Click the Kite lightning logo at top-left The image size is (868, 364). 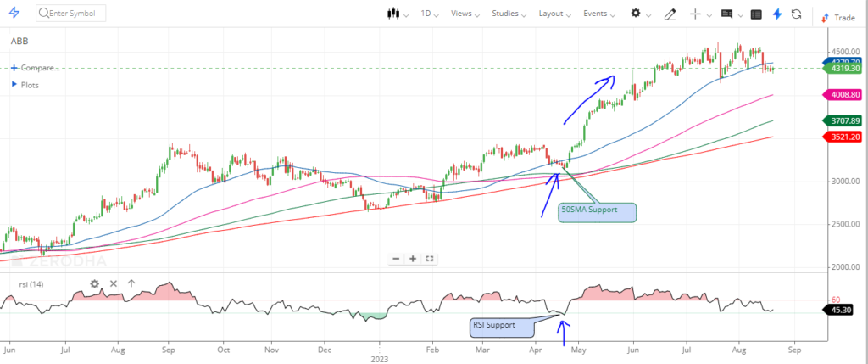[14, 14]
